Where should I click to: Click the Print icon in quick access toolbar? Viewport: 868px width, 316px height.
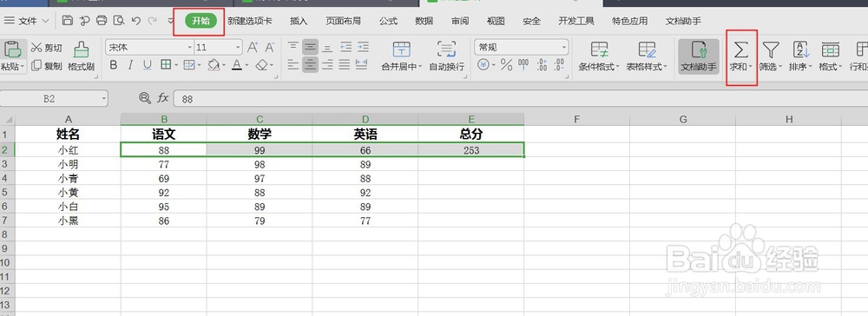click(x=102, y=21)
